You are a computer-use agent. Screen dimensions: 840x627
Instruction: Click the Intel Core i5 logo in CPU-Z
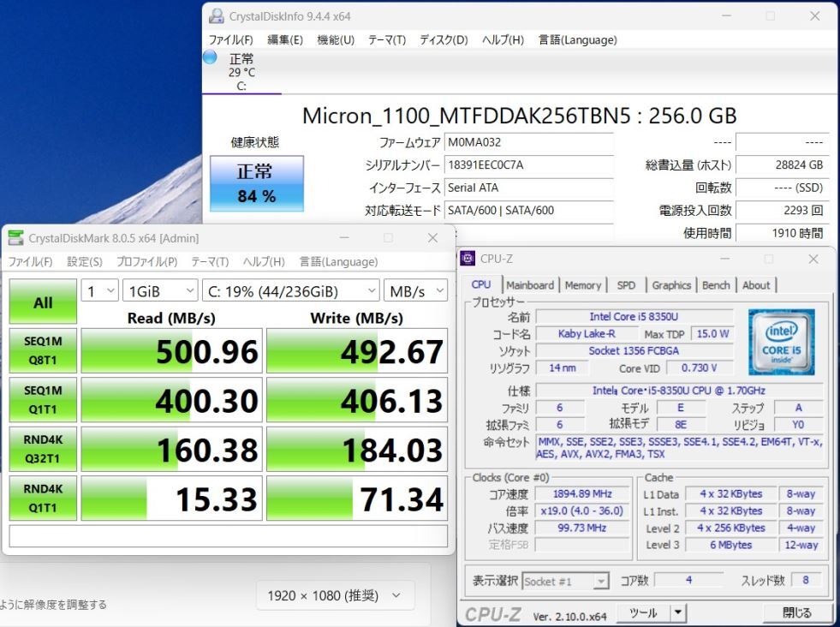click(781, 342)
